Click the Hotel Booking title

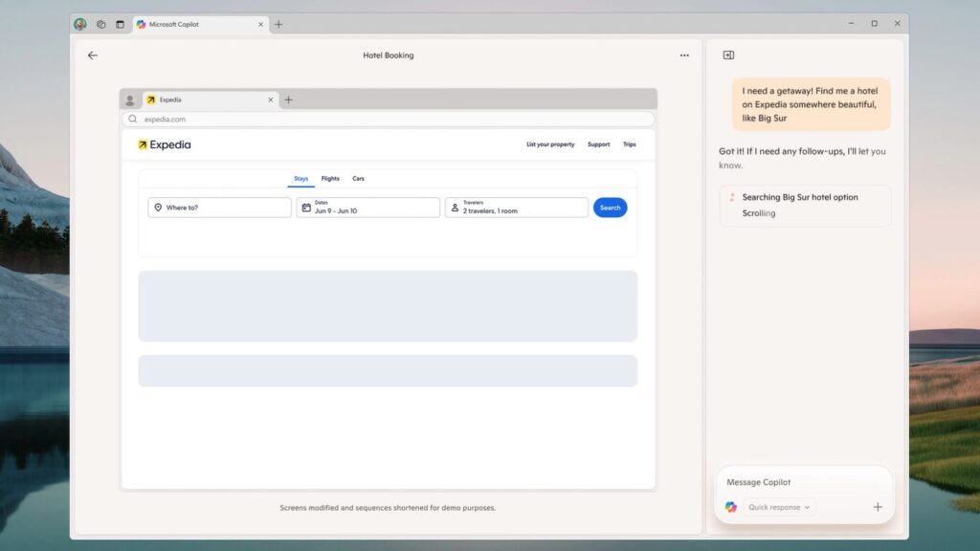389,55
